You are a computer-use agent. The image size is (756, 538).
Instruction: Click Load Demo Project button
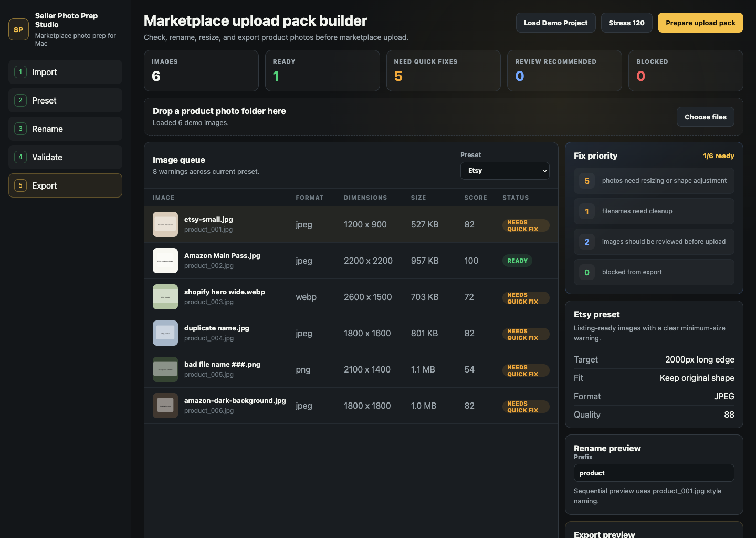coord(555,23)
